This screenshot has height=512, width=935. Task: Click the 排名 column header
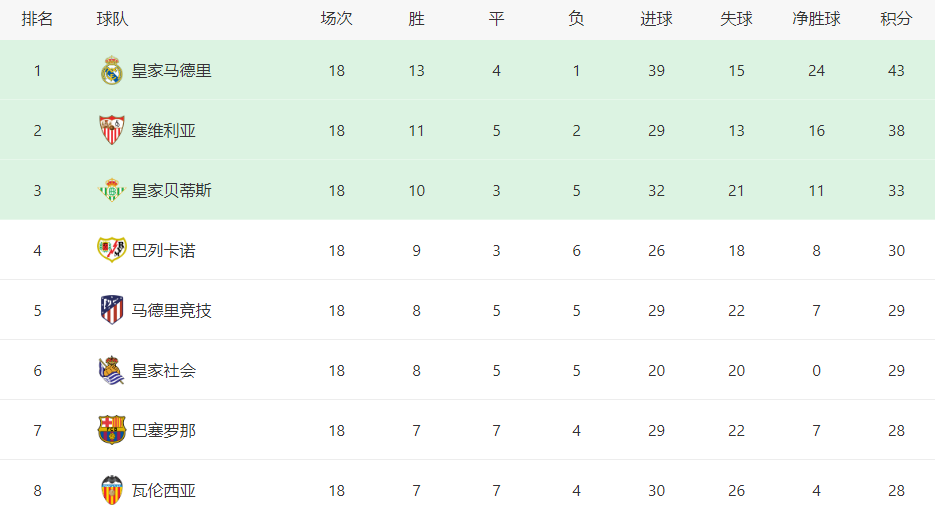pos(38,19)
